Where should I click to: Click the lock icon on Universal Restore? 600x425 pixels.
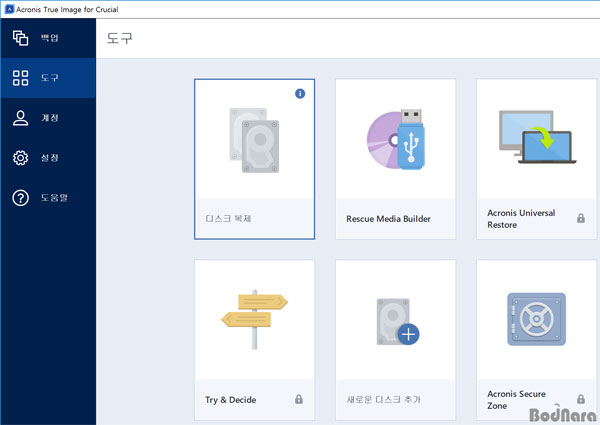pos(581,218)
